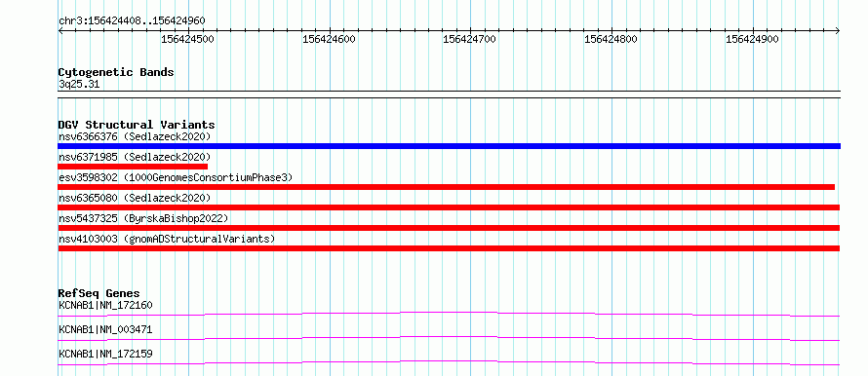Image resolution: width=868 pixels, height=376 pixels.
Task: Click the chr3:156424408..156424960 coordinate text
Action: [132, 21]
